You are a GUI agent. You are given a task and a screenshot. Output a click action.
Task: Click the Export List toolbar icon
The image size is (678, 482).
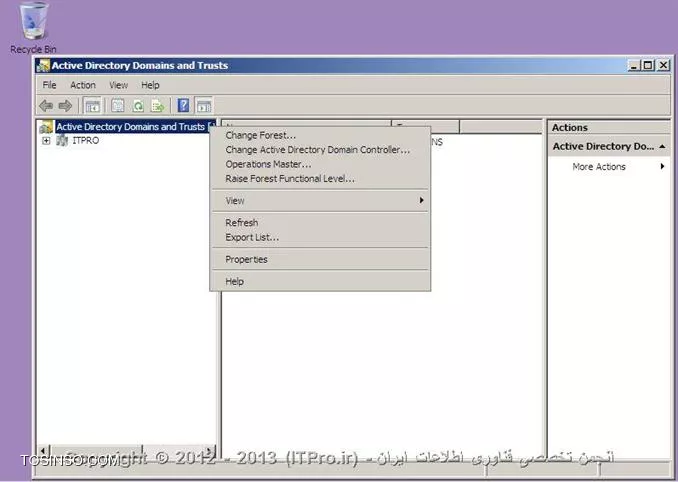(158, 105)
